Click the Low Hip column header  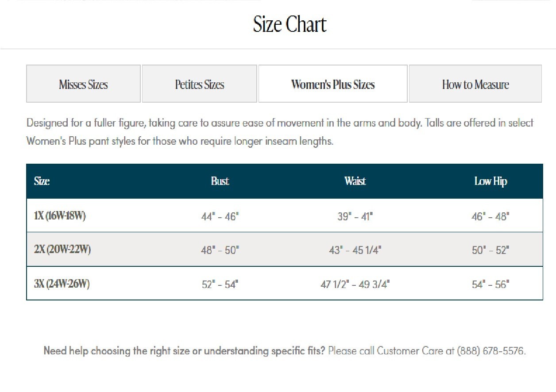pos(490,181)
